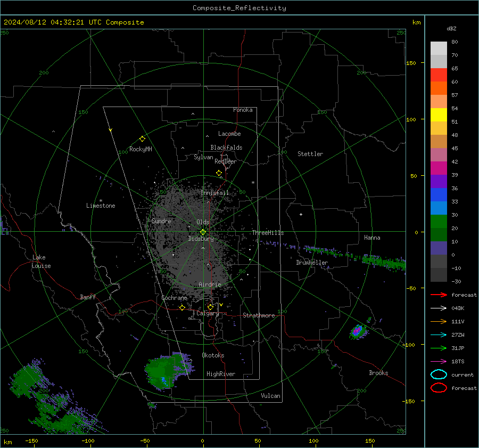
Task: Click the Stettler label
Action: coord(310,154)
